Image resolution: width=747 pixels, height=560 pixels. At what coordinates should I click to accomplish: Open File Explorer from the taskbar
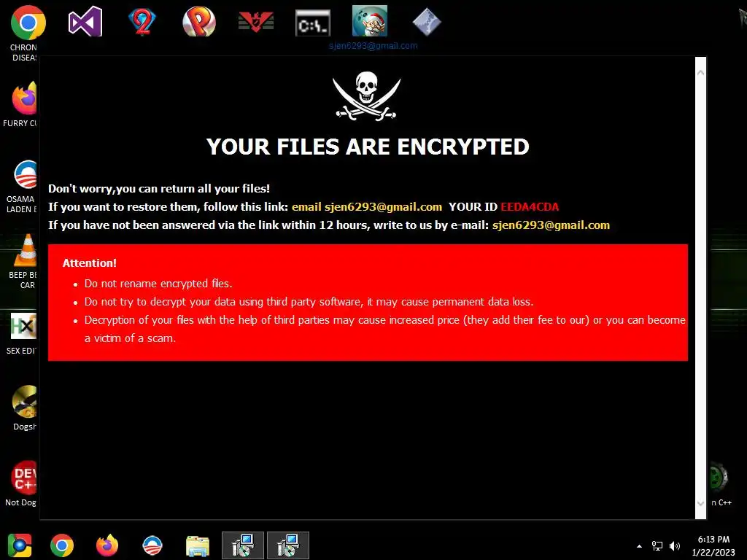(x=198, y=546)
